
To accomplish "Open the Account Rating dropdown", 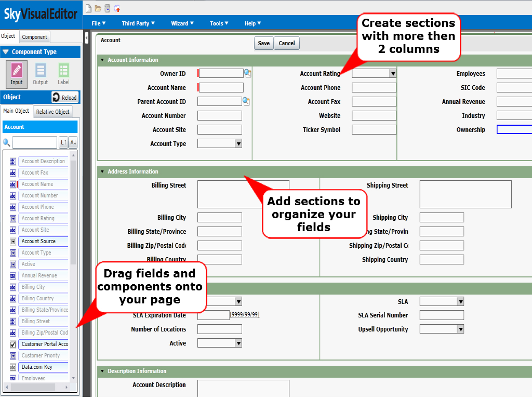I will pyautogui.click(x=393, y=73).
